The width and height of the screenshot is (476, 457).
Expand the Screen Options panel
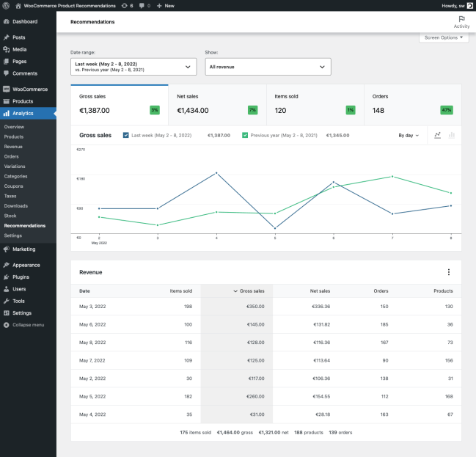coord(444,37)
